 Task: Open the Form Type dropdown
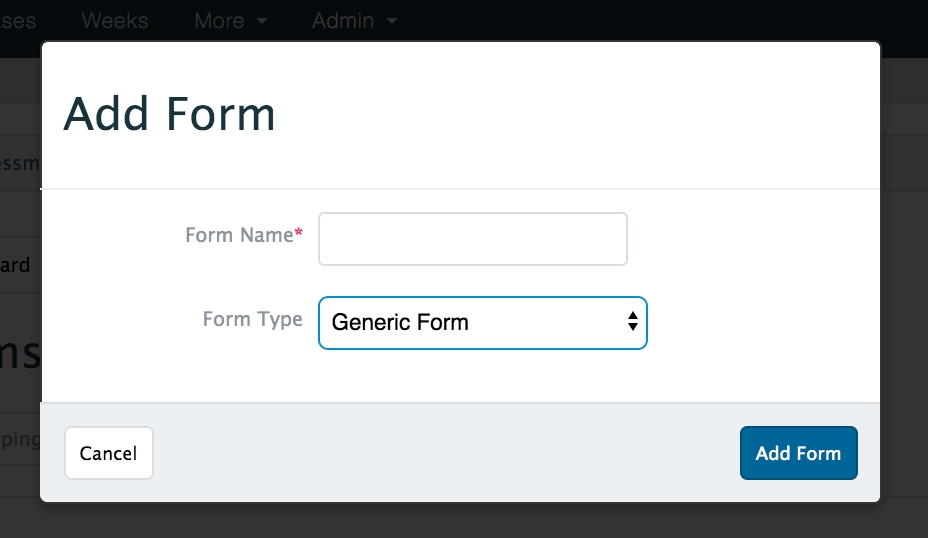point(482,323)
